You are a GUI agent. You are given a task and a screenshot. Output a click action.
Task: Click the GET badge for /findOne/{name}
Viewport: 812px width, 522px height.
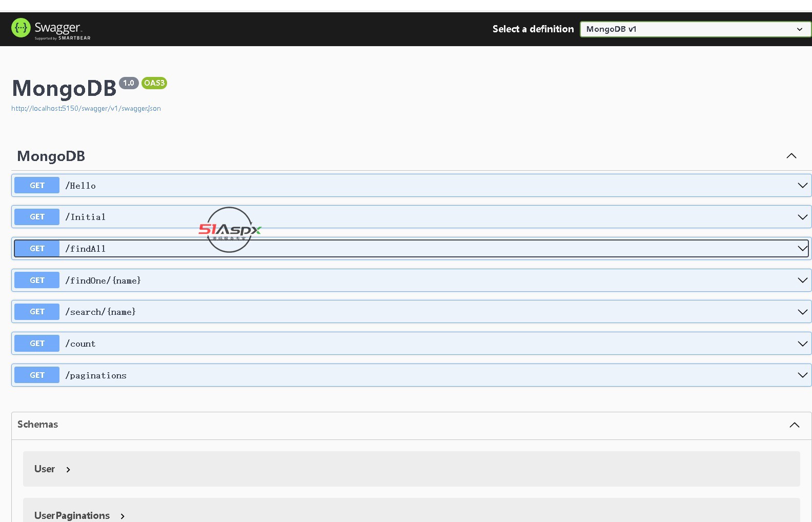tap(37, 280)
